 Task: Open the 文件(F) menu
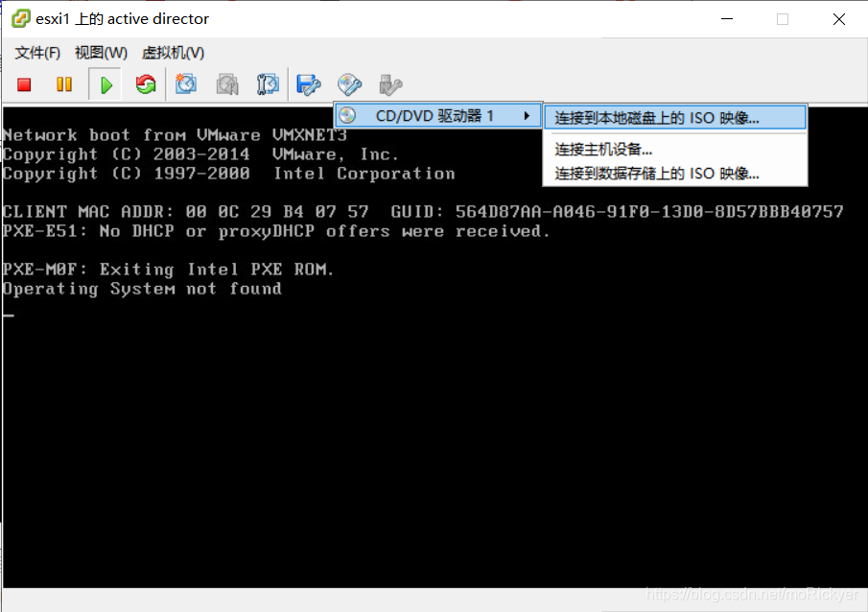37,53
